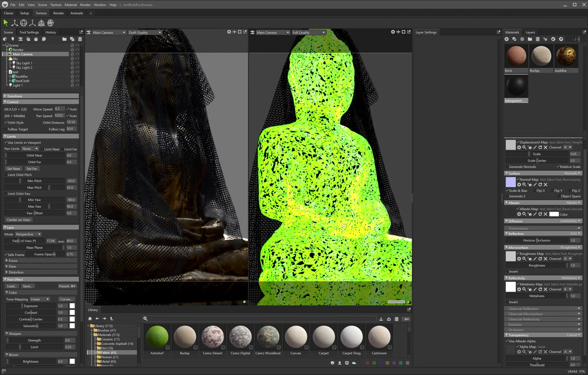Select Draft Quality dropdown in left viewport
588x375 pixels.
click(x=144, y=32)
